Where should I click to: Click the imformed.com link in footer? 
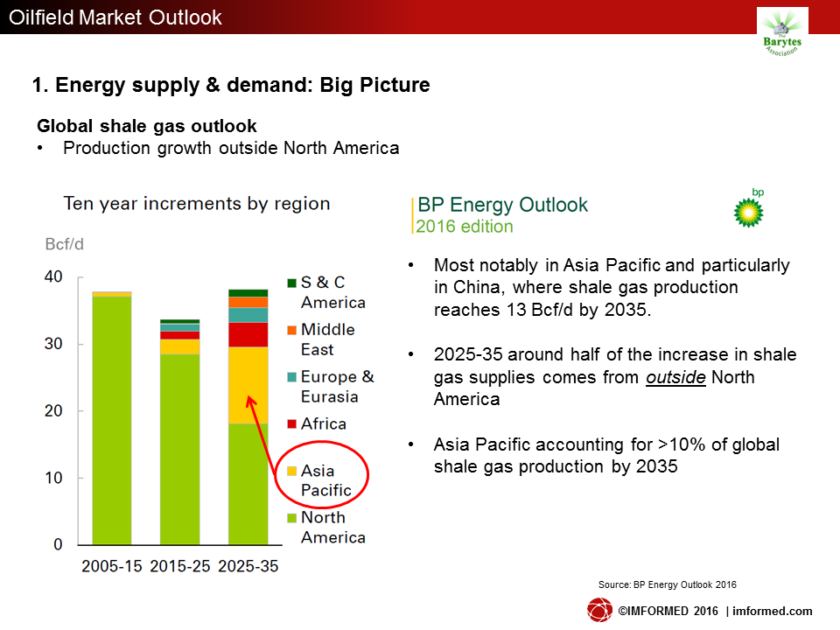[x=772, y=612]
